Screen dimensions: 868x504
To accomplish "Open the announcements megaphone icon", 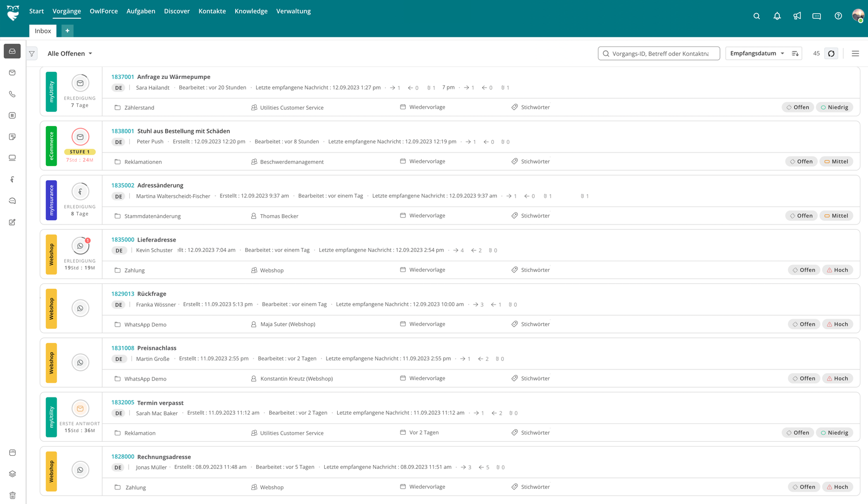I will coord(797,16).
